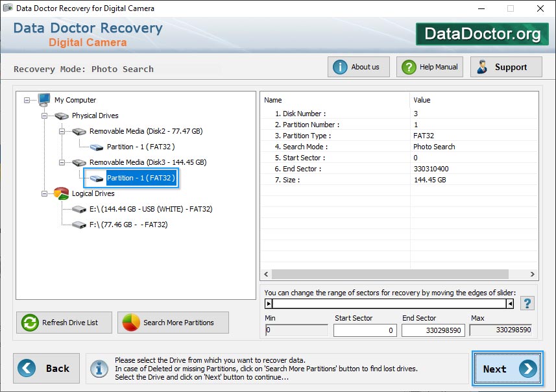
Task: Open the About us info dialog
Action: [359, 67]
